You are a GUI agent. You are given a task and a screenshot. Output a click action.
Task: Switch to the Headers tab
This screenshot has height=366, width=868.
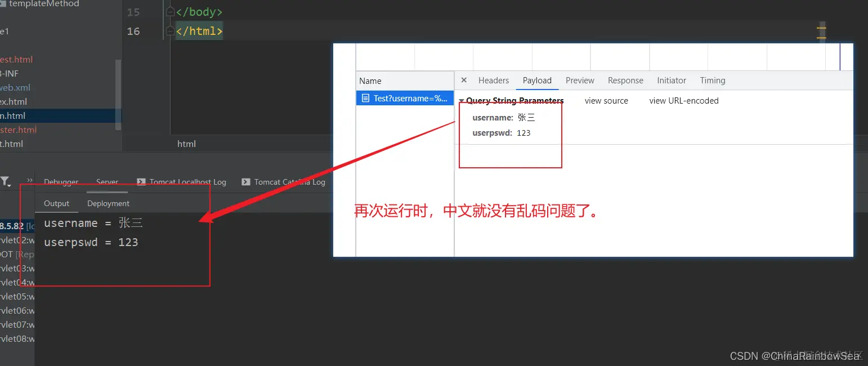coord(493,81)
